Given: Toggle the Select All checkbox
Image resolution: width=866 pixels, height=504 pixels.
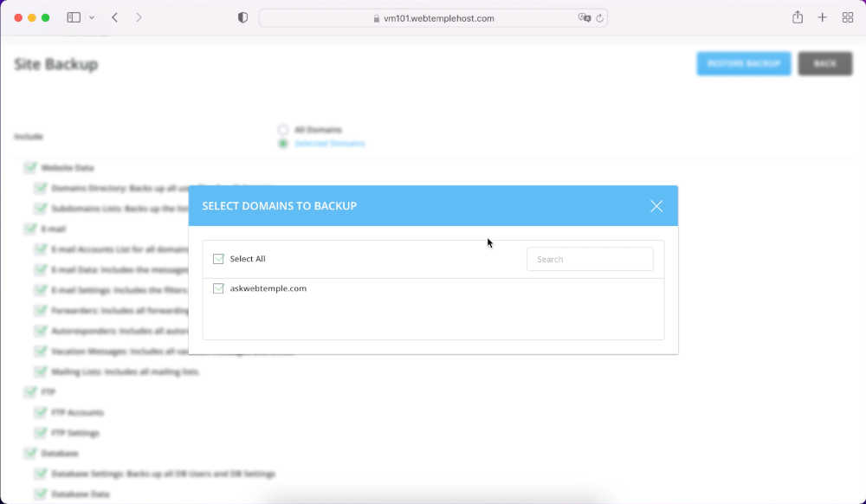Looking at the screenshot, I should pyautogui.click(x=218, y=259).
